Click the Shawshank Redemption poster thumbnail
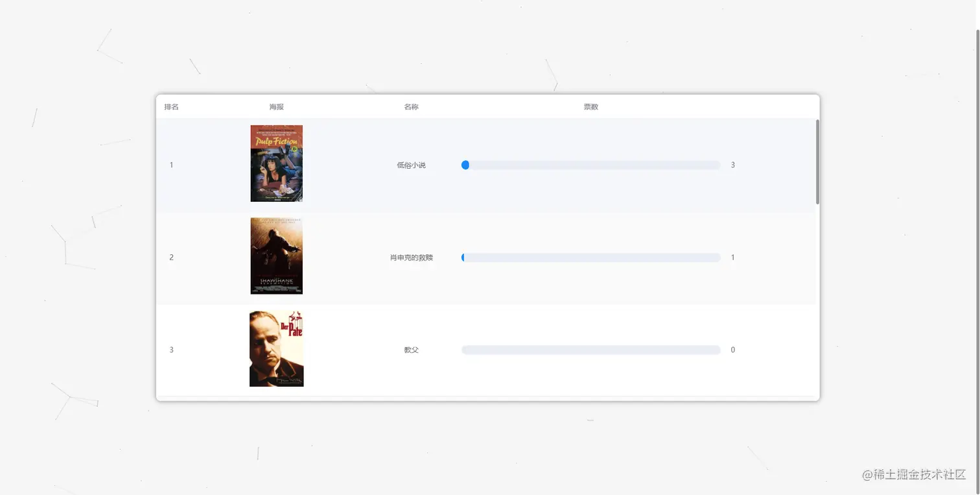Screen dimensions: 980x495 [x=276, y=256]
